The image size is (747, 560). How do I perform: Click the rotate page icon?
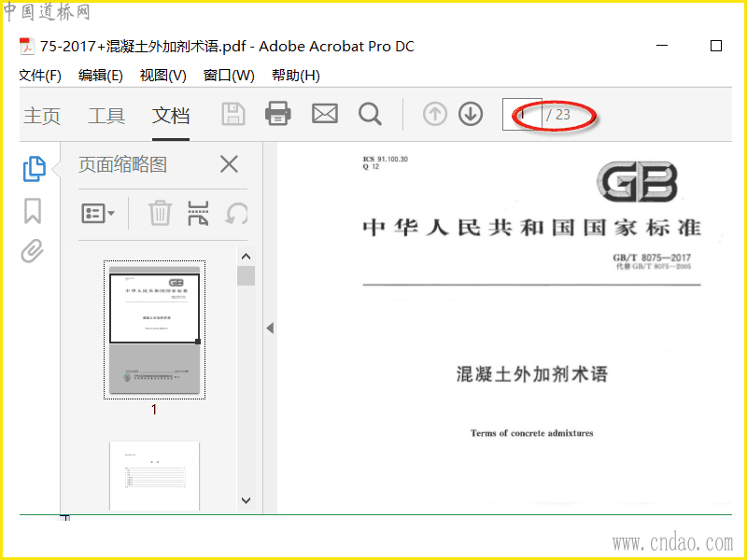tap(237, 214)
